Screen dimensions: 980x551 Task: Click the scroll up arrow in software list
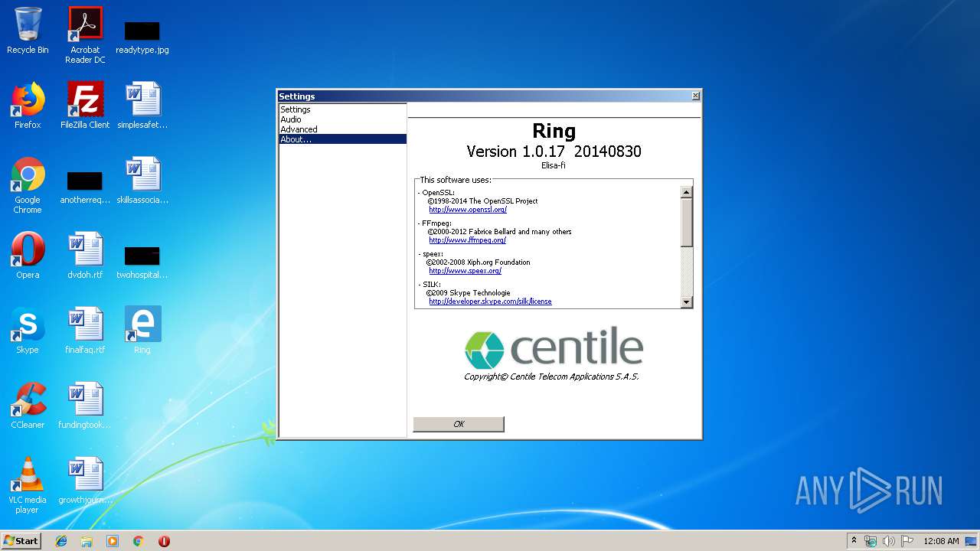point(687,192)
